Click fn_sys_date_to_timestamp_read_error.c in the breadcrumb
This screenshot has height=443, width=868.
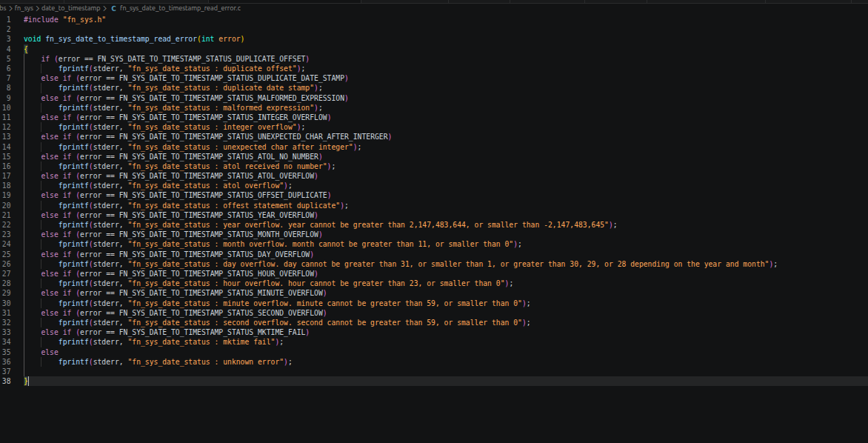pos(181,8)
